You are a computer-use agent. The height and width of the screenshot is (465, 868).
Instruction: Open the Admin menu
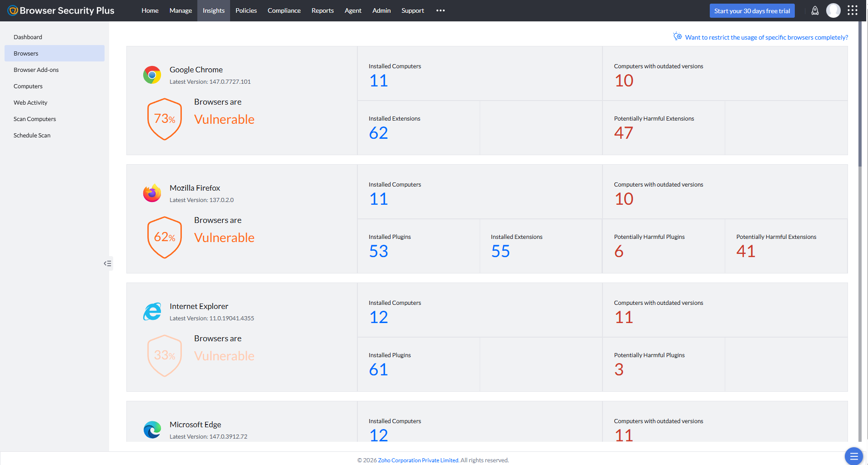(x=381, y=10)
